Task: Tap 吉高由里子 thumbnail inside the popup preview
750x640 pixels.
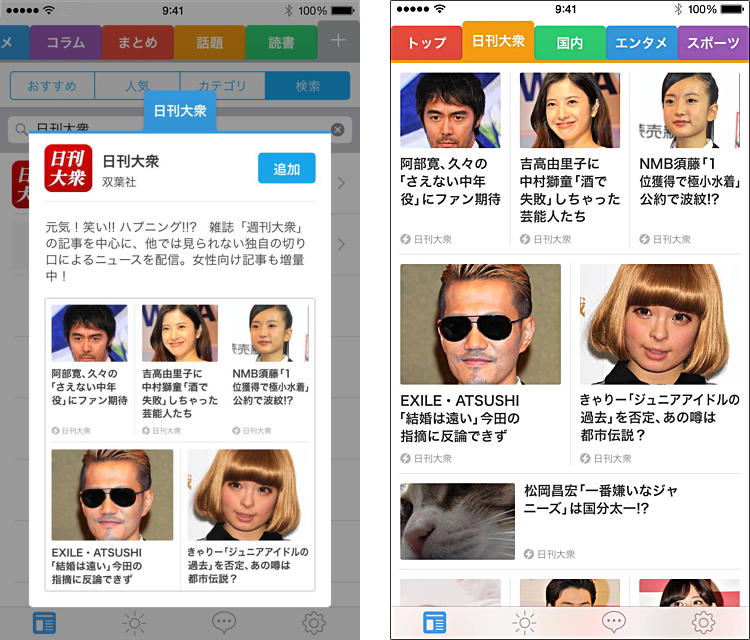Action: (180, 333)
